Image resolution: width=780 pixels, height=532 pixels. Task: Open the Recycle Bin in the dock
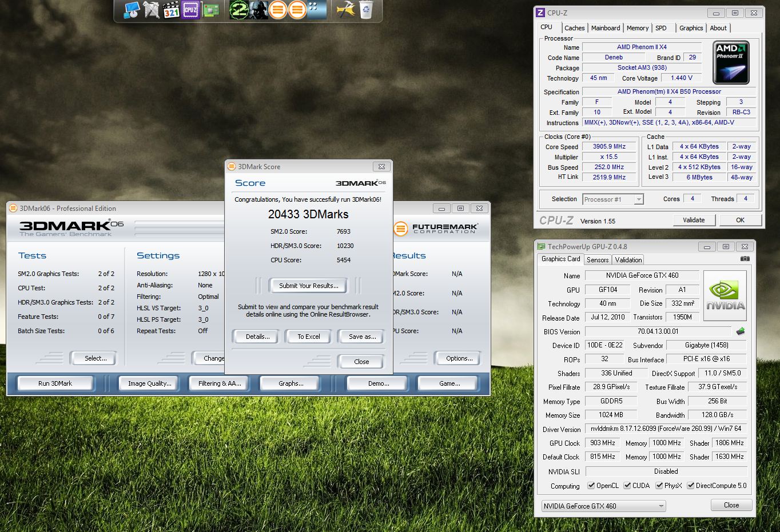[366, 10]
